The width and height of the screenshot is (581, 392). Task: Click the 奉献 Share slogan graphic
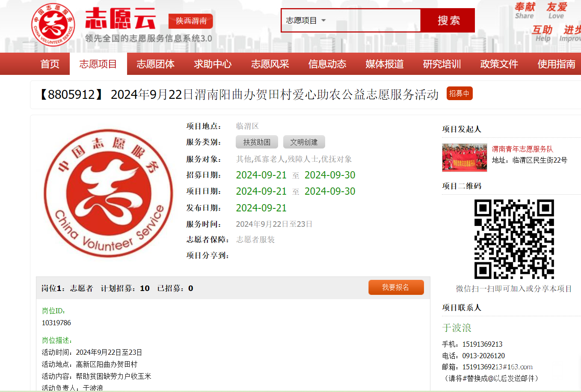point(525,11)
